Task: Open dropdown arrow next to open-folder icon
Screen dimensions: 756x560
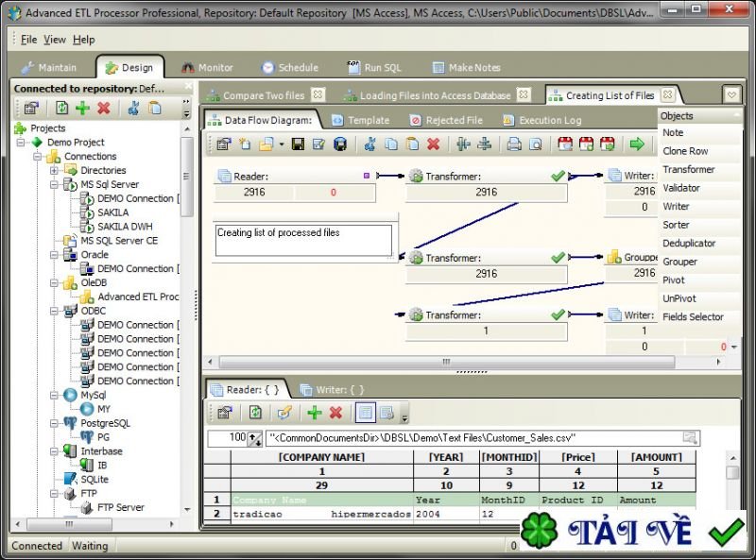Action: (x=281, y=144)
